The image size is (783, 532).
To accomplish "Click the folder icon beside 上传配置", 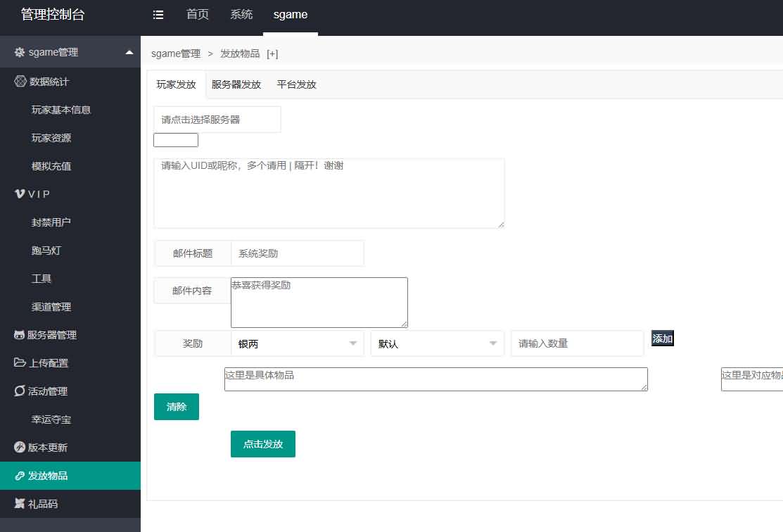I will 18,363.
